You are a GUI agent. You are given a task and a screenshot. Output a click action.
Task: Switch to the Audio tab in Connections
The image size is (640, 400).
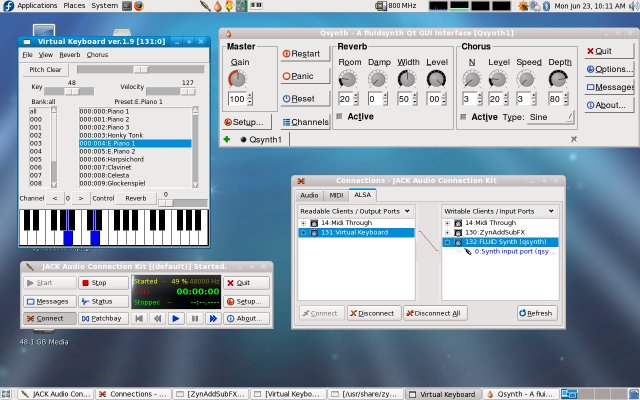click(309, 195)
